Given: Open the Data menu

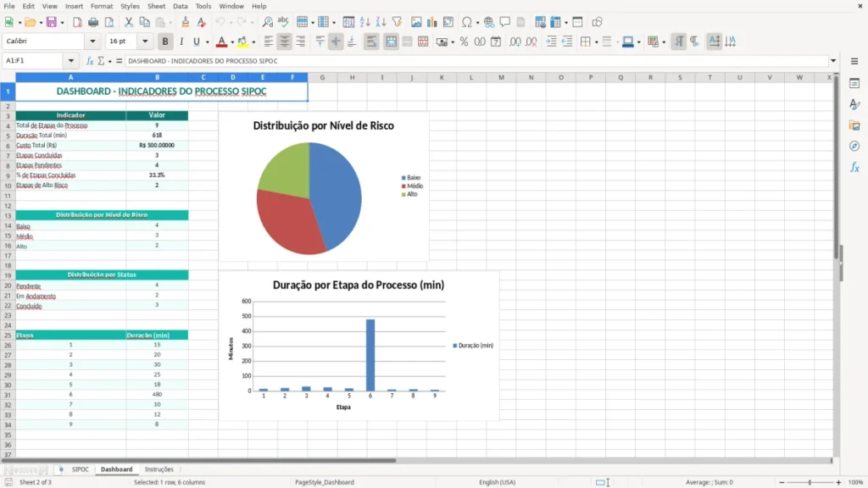Looking at the screenshot, I should [180, 6].
